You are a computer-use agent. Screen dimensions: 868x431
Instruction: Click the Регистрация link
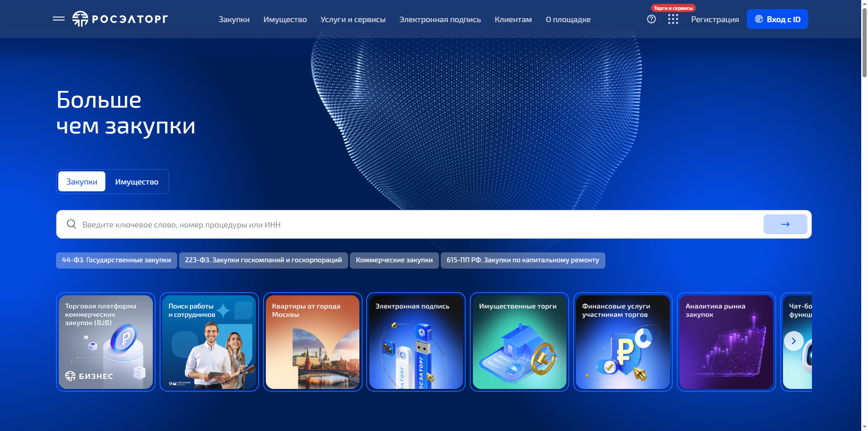[715, 19]
